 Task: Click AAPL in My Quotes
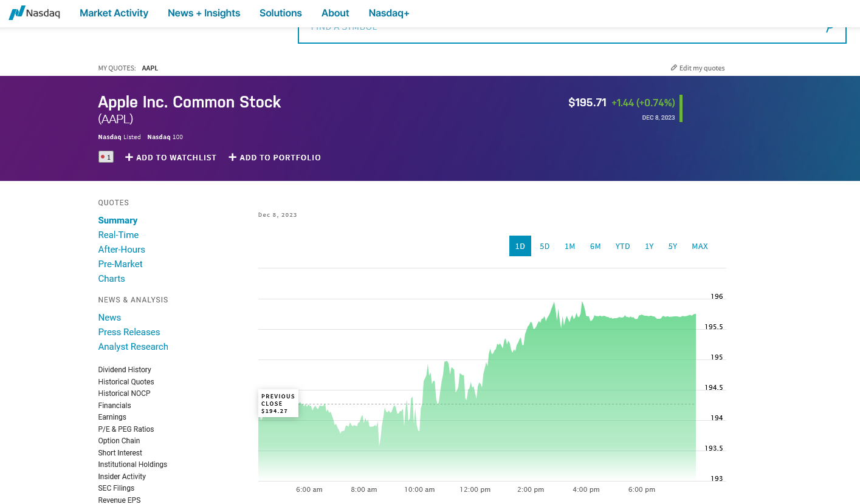click(150, 68)
